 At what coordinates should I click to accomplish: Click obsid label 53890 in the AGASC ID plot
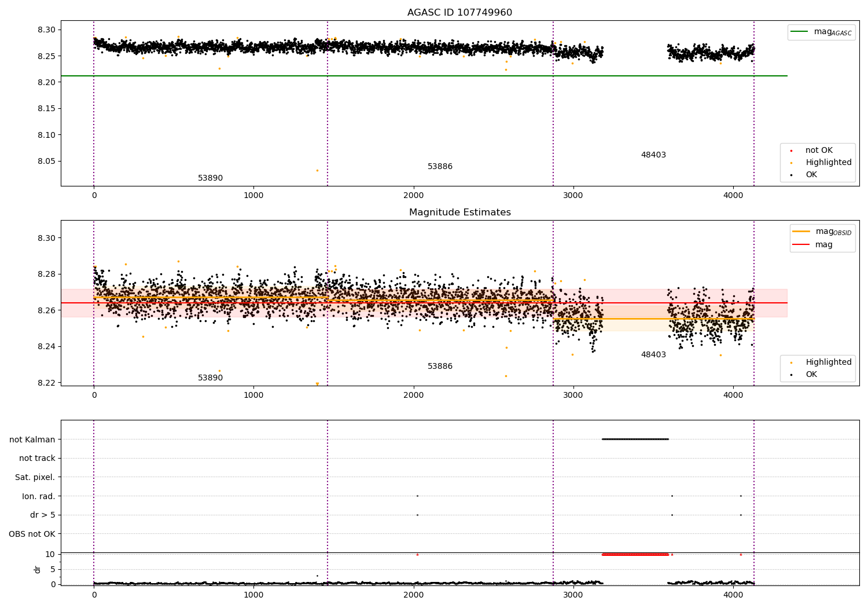pyautogui.click(x=210, y=178)
